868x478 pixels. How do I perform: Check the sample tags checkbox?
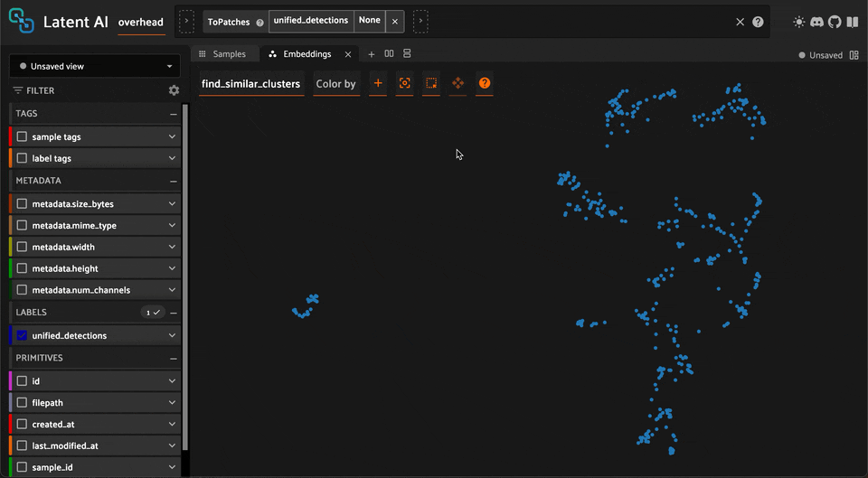(23, 137)
